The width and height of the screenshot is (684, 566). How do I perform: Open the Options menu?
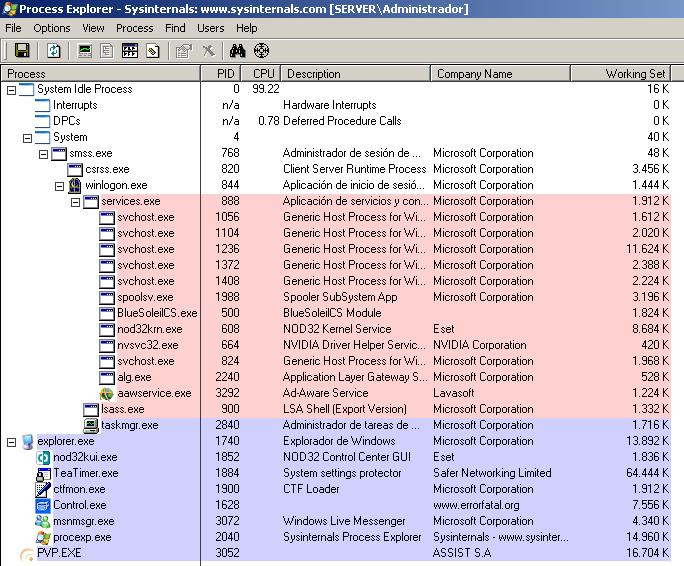coord(51,28)
